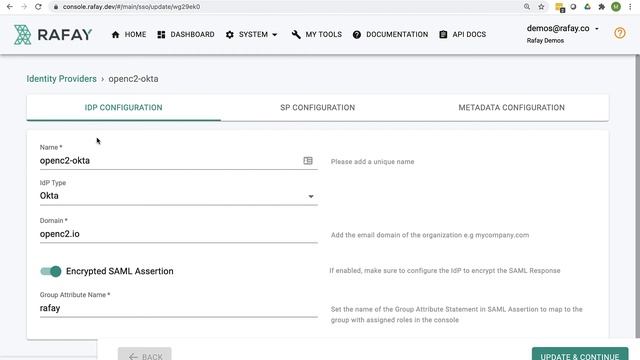
Task: Click the lock icon in address bar
Action: (x=56, y=7)
